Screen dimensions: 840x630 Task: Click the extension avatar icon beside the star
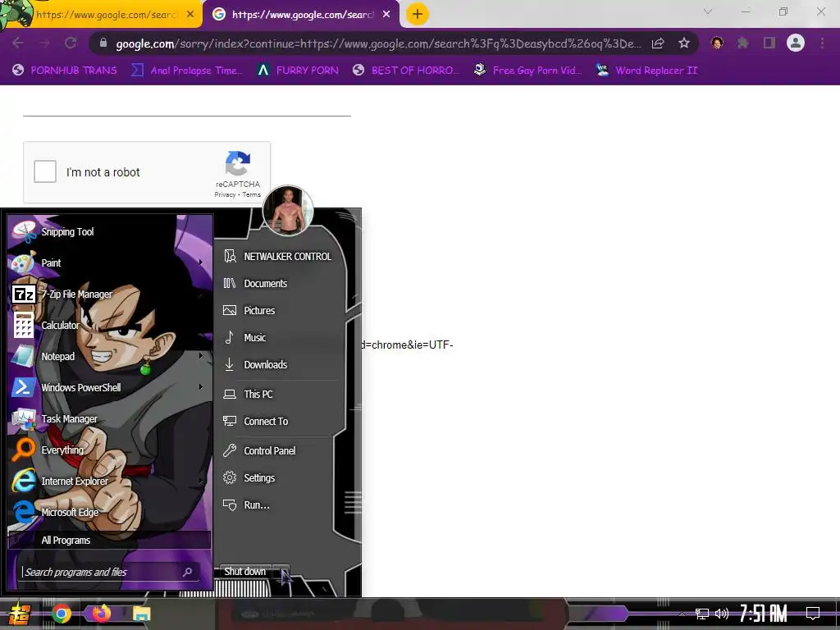[717, 43]
